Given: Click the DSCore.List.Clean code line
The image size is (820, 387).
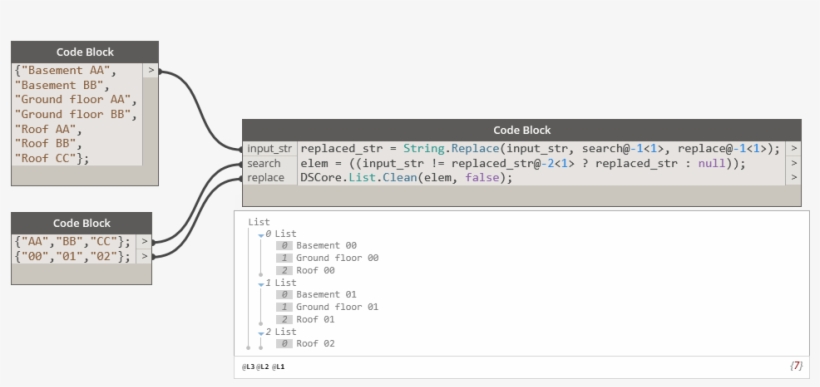Looking at the screenshot, I should 406,178.
